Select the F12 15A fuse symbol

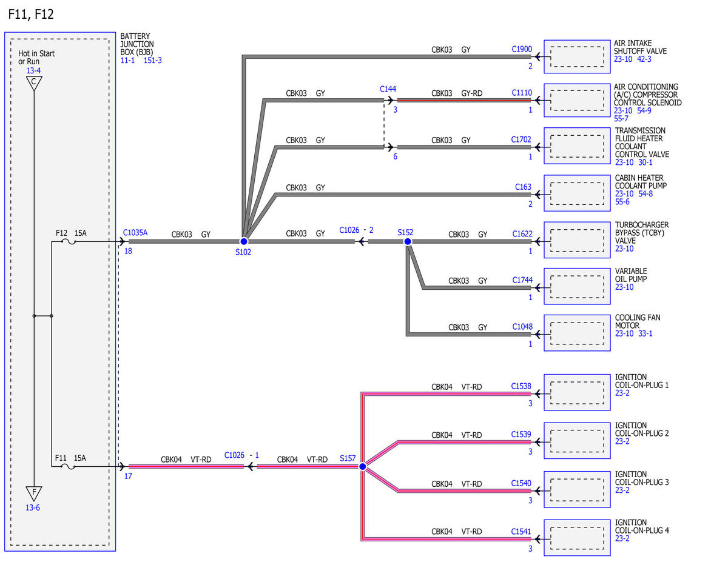pyautogui.click(x=69, y=242)
